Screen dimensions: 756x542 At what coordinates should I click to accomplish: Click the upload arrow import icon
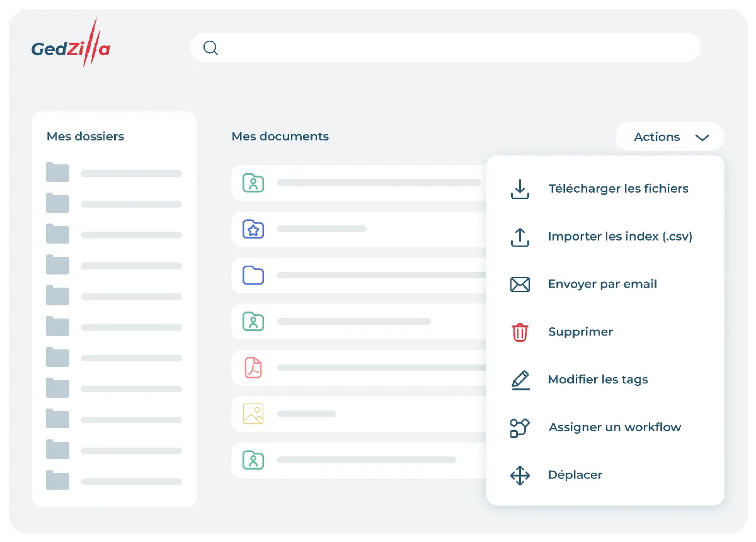tap(520, 237)
